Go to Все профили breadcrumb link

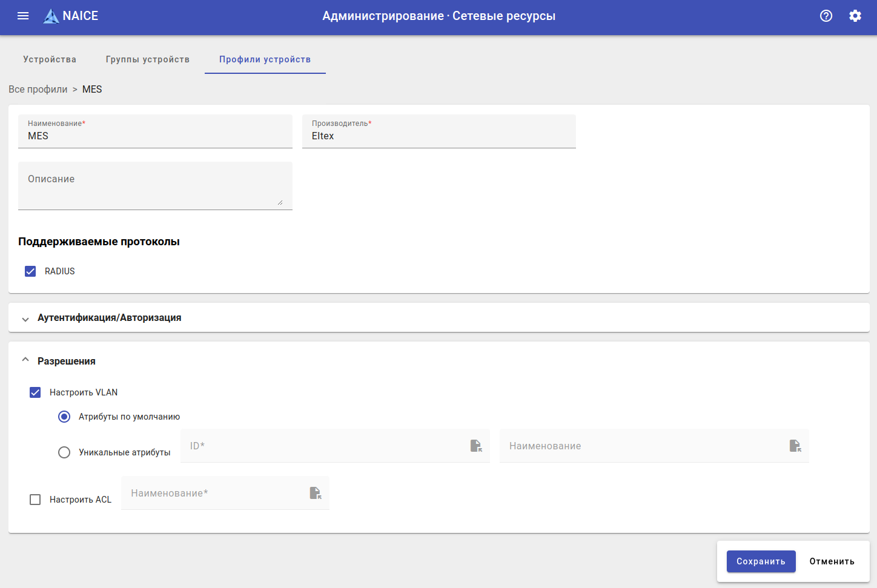tap(38, 89)
